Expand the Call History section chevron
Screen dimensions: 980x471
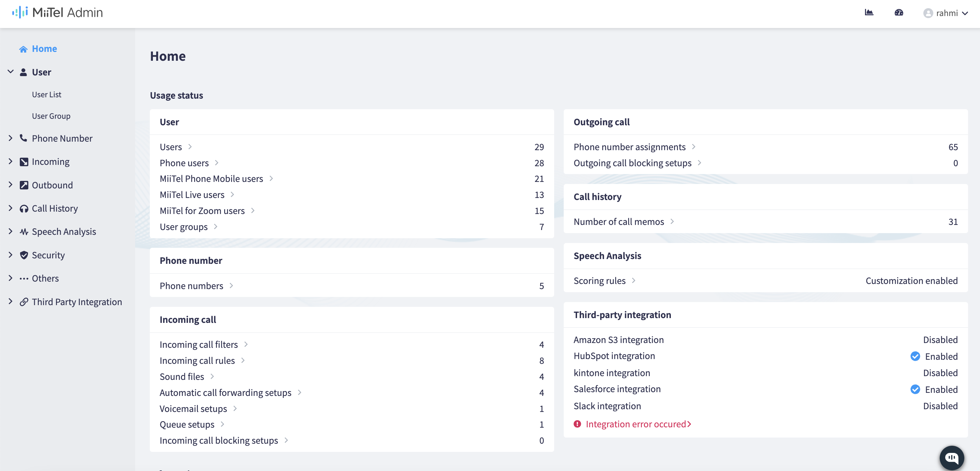(11, 208)
